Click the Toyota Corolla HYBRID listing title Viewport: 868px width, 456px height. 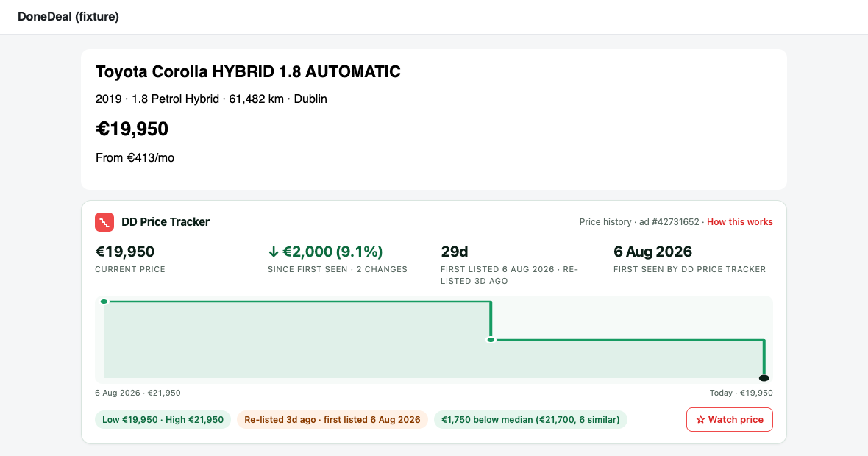[x=248, y=72]
